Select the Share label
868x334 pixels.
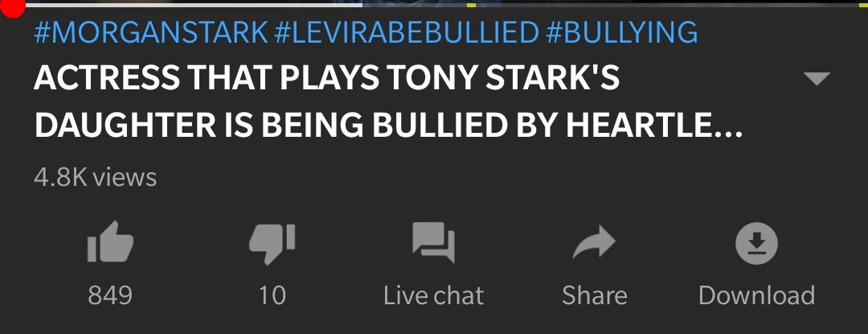point(595,295)
